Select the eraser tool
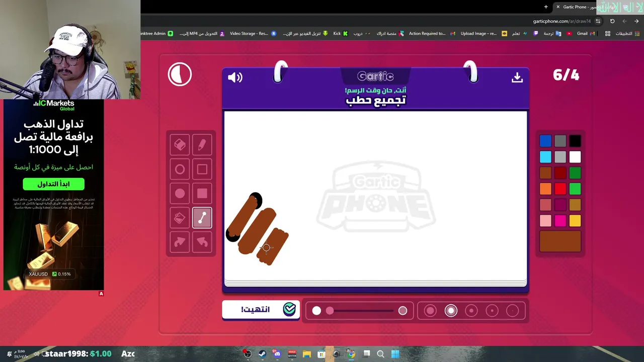The width and height of the screenshot is (644, 362). (180, 145)
